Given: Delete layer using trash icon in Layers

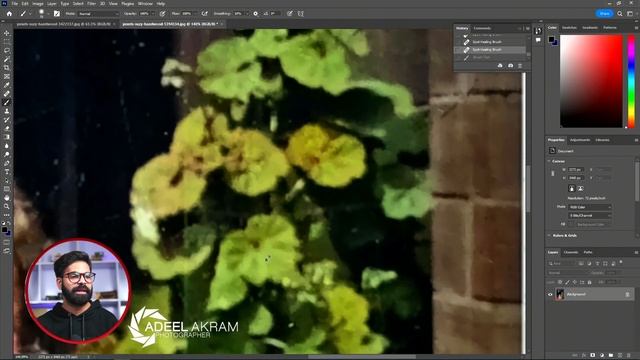Looking at the screenshot, I should [x=629, y=355].
